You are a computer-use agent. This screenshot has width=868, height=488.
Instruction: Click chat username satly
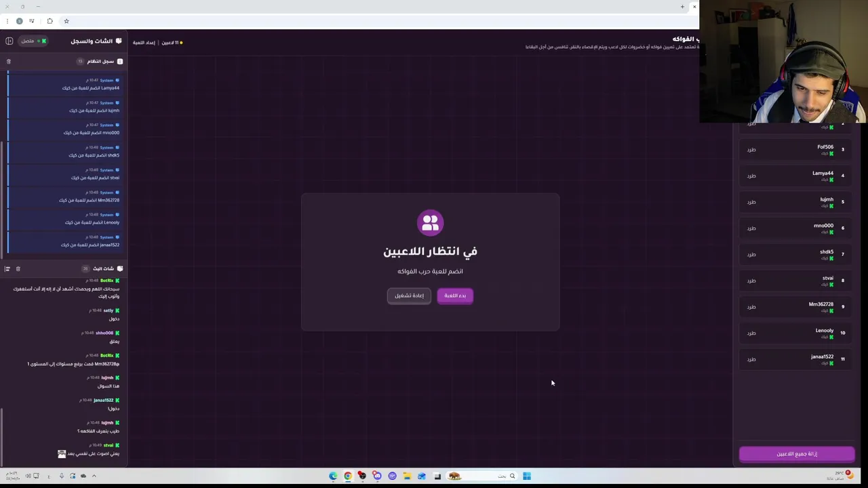[108, 310]
